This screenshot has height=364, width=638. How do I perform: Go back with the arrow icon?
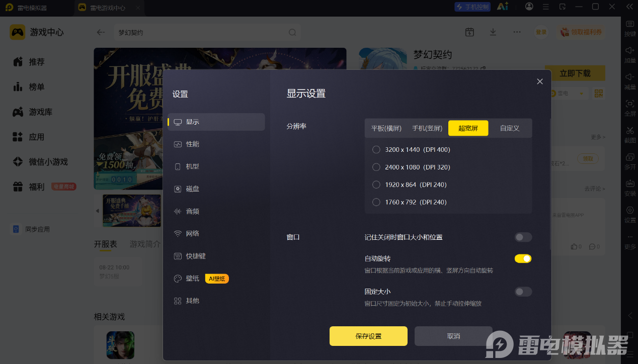(x=101, y=32)
